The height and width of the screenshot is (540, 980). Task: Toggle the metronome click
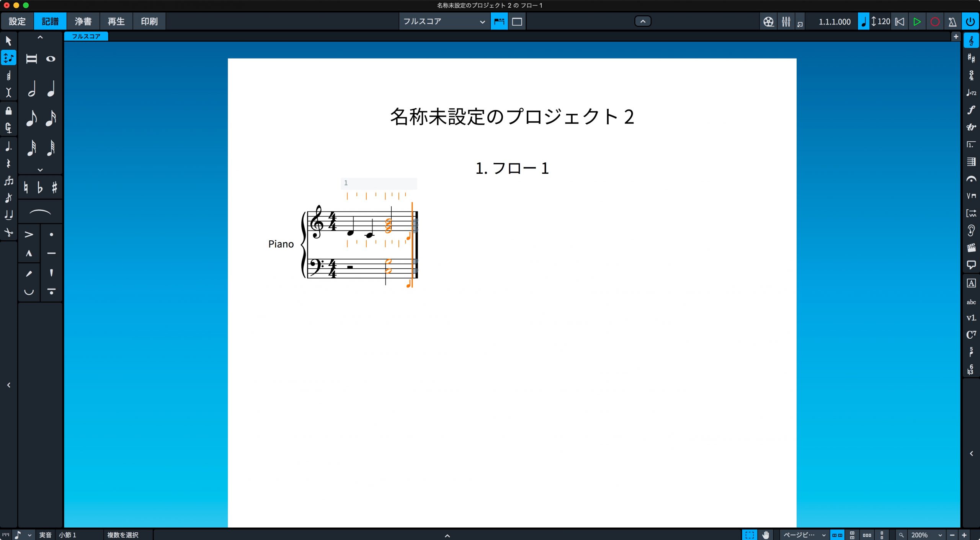[952, 22]
